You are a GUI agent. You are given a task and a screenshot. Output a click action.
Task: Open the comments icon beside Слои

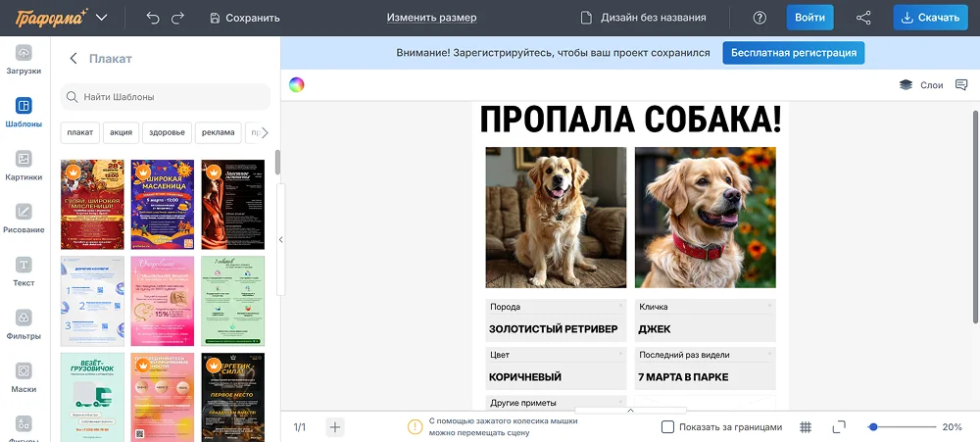(x=962, y=85)
